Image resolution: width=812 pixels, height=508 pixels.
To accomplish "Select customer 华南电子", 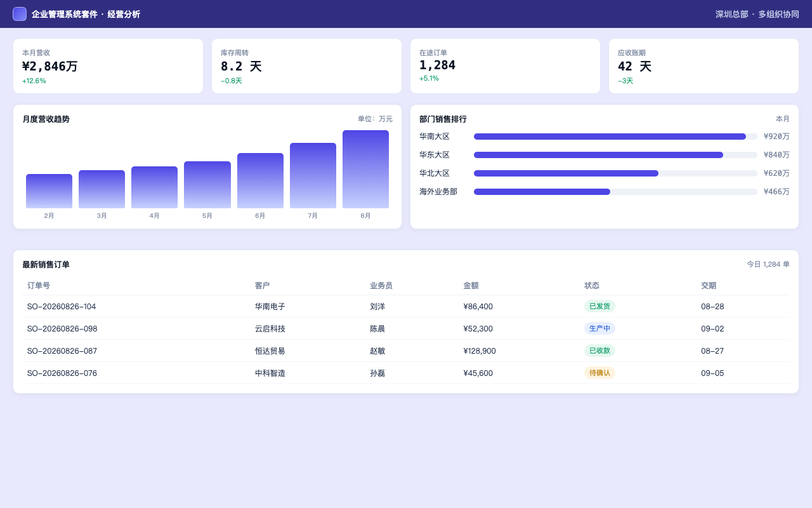I will click(x=270, y=306).
